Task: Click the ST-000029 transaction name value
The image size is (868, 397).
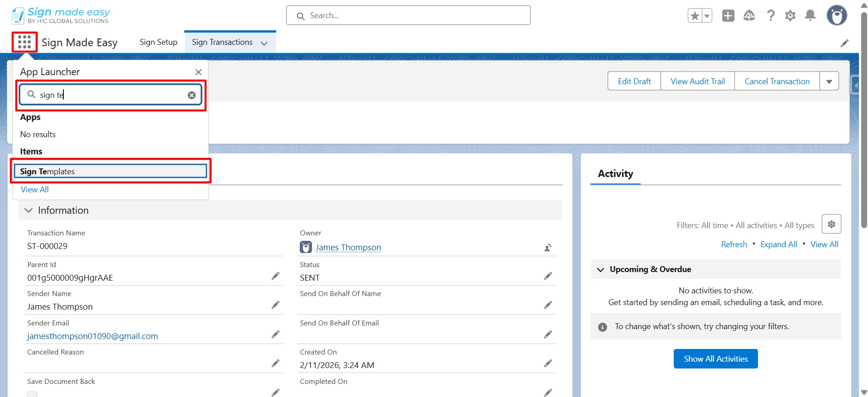Action: pyautogui.click(x=48, y=246)
